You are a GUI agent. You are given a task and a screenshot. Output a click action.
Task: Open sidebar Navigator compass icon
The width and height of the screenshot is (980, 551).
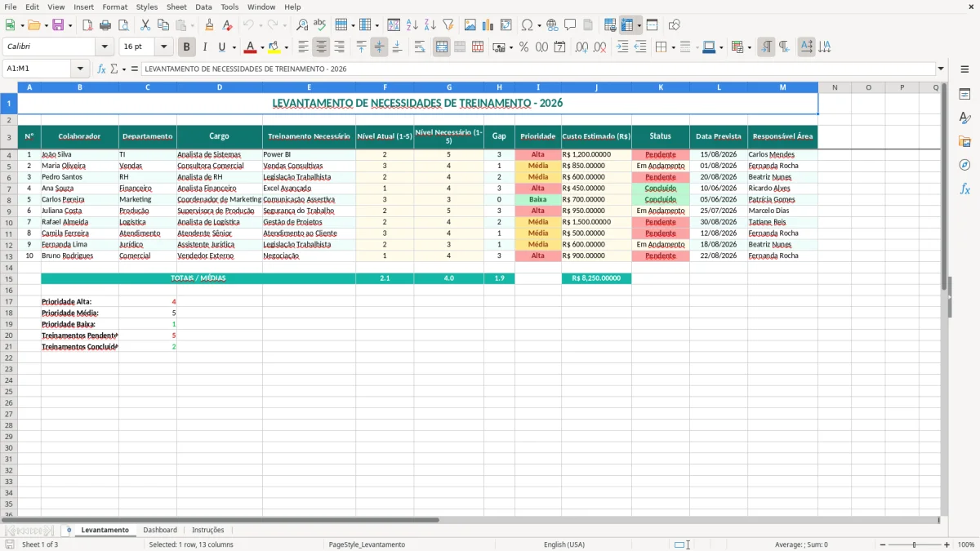click(x=964, y=165)
